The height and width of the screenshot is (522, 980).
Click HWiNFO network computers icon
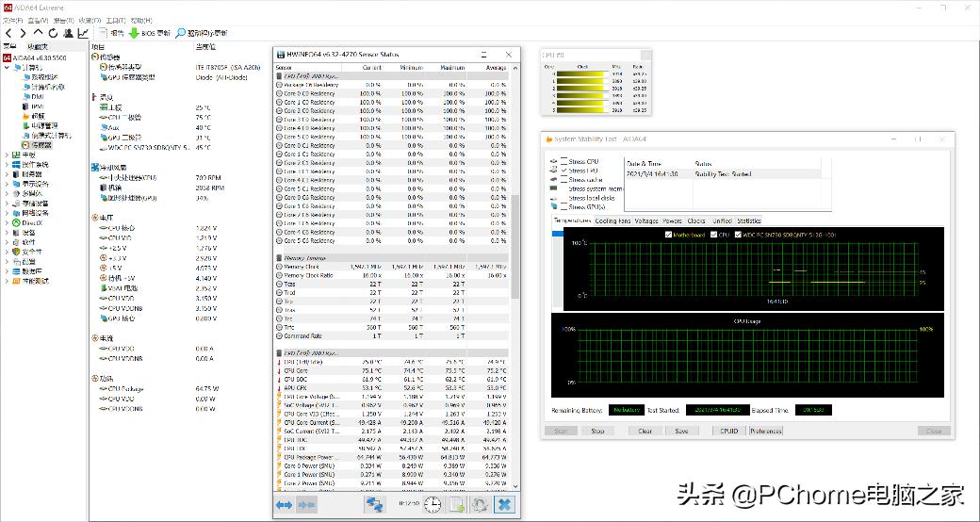coord(375,505)
